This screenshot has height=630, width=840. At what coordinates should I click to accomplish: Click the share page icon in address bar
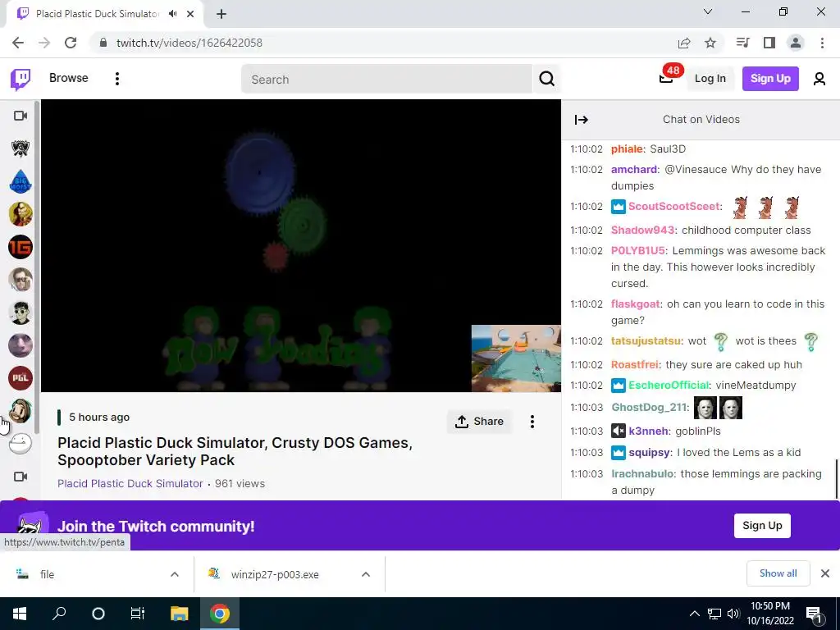[684, 43]
